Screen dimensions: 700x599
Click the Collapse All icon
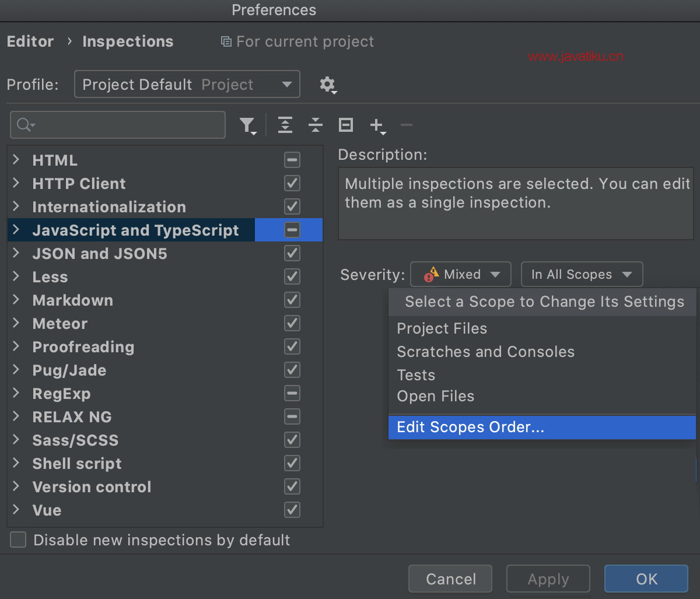316,125
